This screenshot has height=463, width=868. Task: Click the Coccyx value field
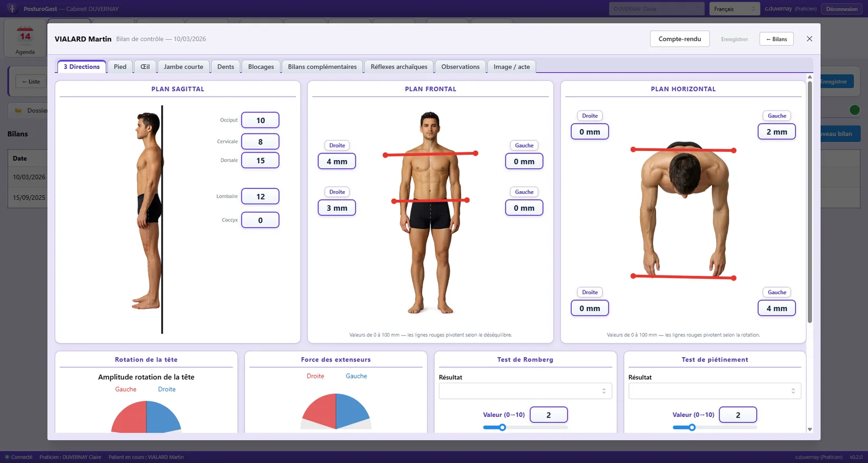[x=260, y=220]
